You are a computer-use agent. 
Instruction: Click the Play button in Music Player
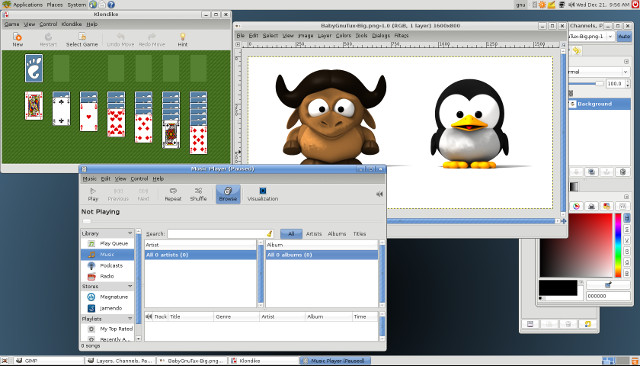point(93,194)
